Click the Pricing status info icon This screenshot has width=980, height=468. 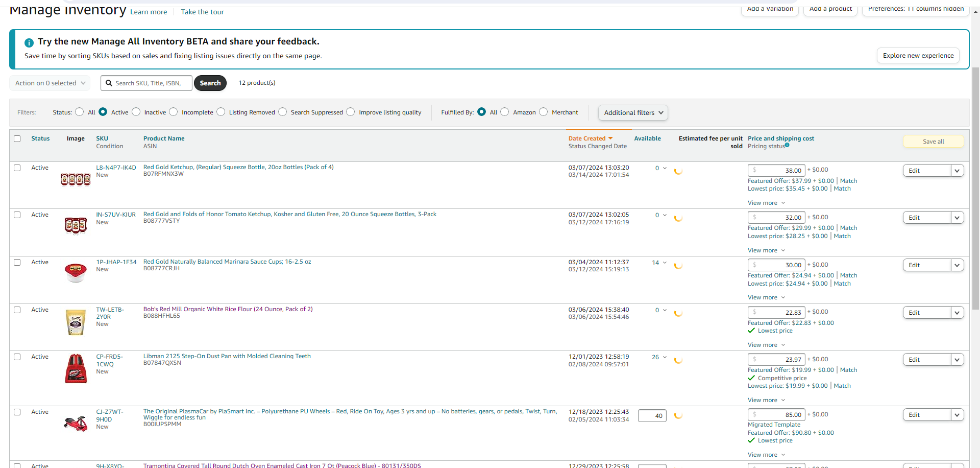coord(787,145)
